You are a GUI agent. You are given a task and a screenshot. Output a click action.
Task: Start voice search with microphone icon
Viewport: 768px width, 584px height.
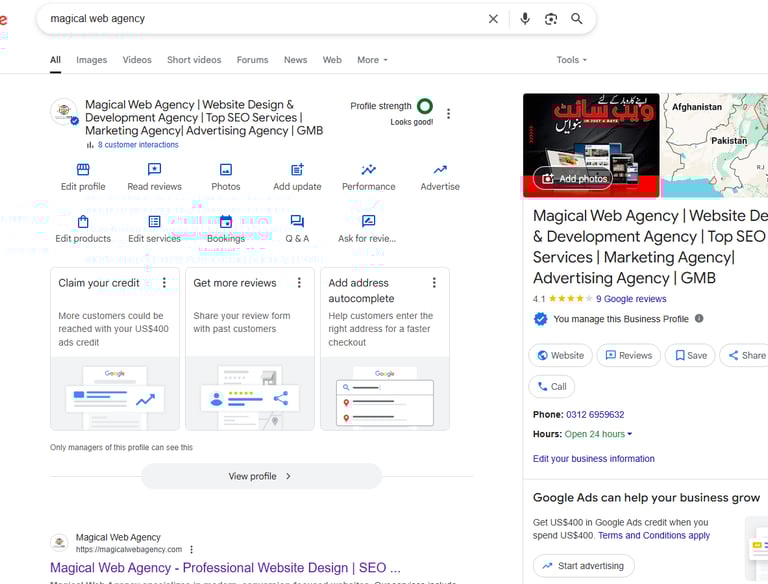525,19
